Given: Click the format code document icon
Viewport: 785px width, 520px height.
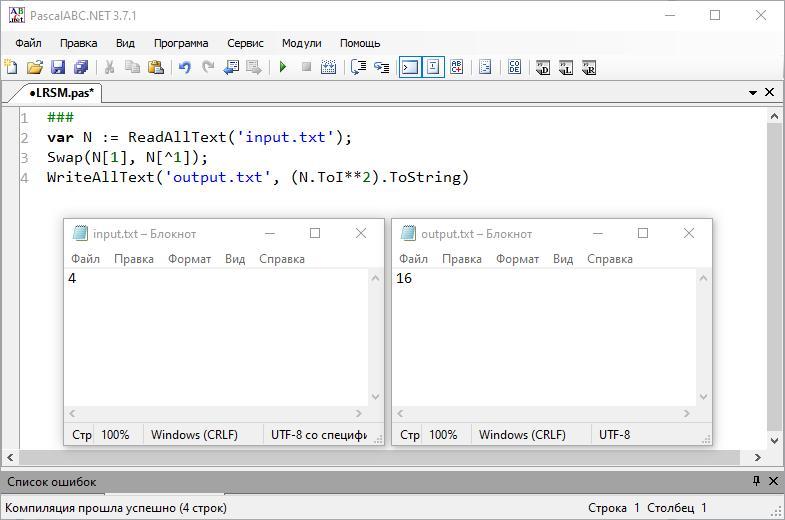Looking at the screenshot, I should (x=485, y=67).
